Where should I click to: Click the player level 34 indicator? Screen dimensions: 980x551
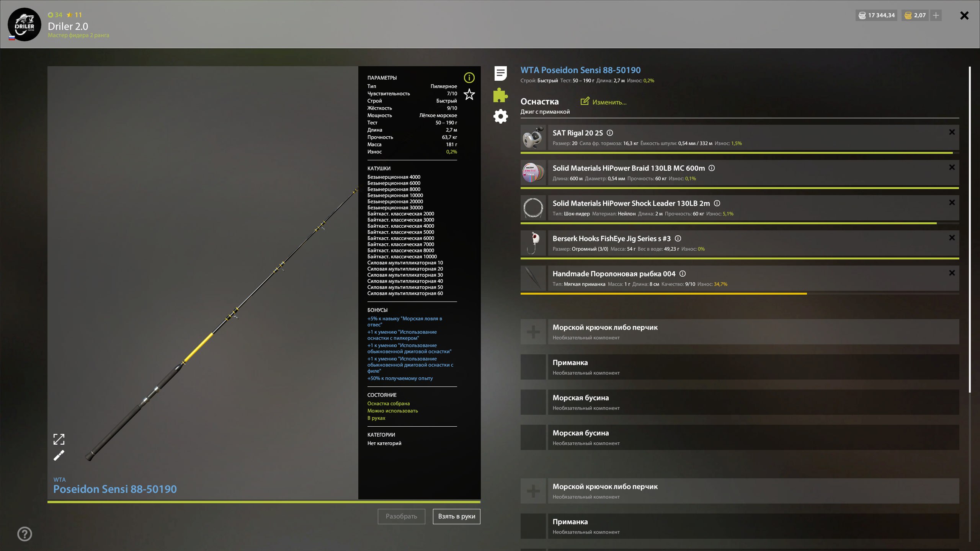pyautogui.click(x=55, y=15)
